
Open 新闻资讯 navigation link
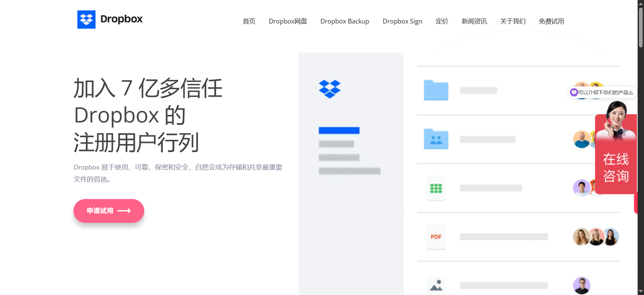[x=474, y=21]
